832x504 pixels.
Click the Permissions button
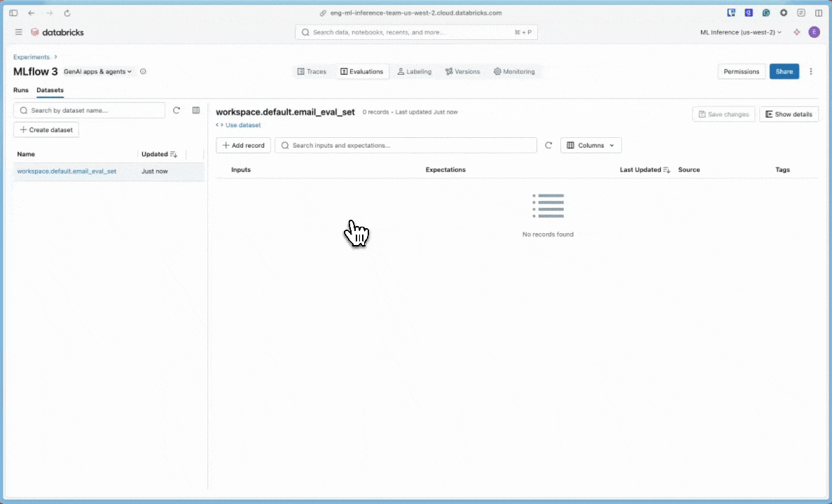(x=741, y=71)
